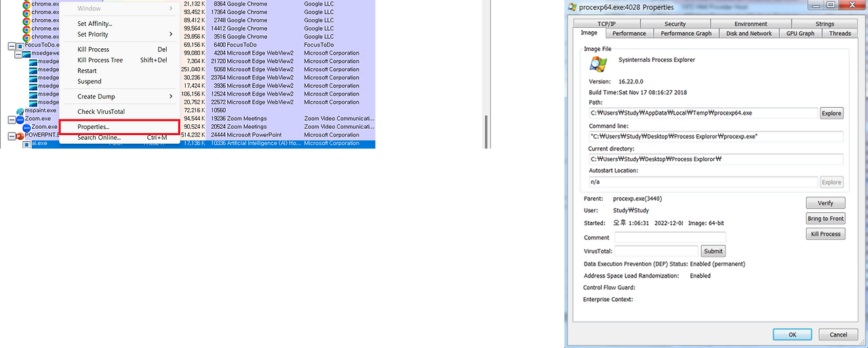Click the parent Zoom.exe icon in 94,544 K row
Image resolution: width=868 pixels, height=348 pixels.
[x=20, y=119]
